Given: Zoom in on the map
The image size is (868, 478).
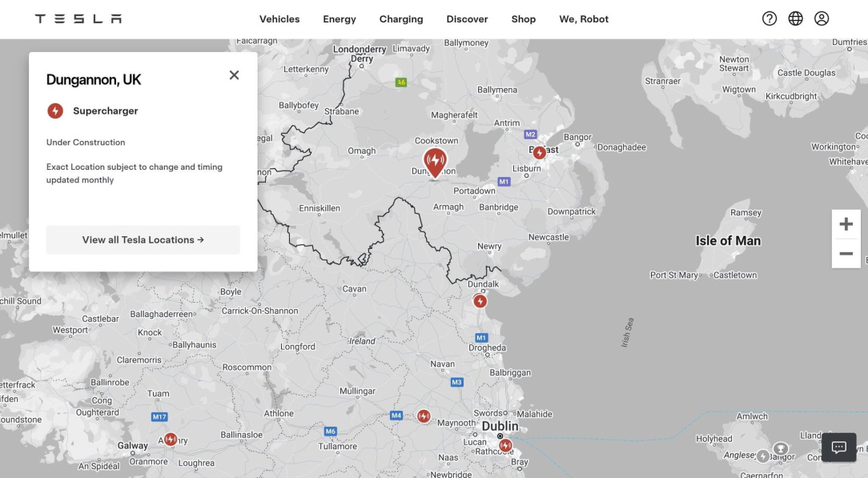Looking at the screenshot, I should [x=846, y=224].
